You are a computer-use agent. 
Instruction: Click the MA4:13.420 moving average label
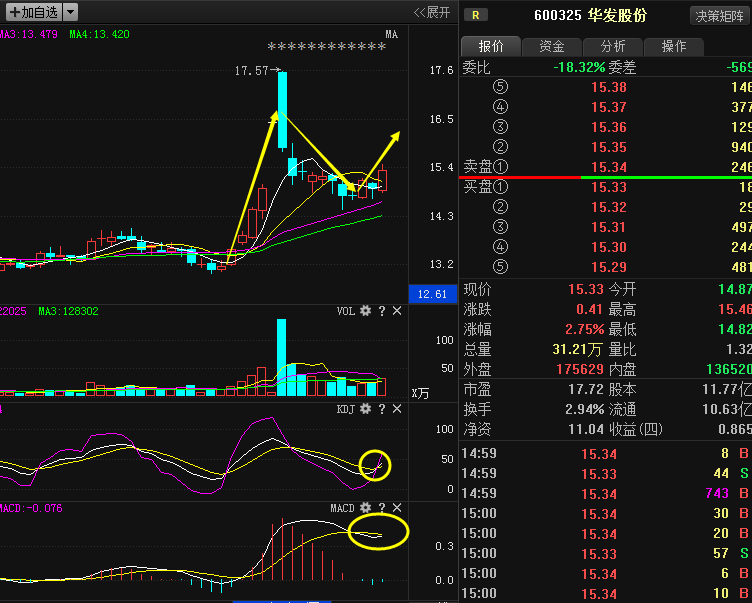[99, 35]
